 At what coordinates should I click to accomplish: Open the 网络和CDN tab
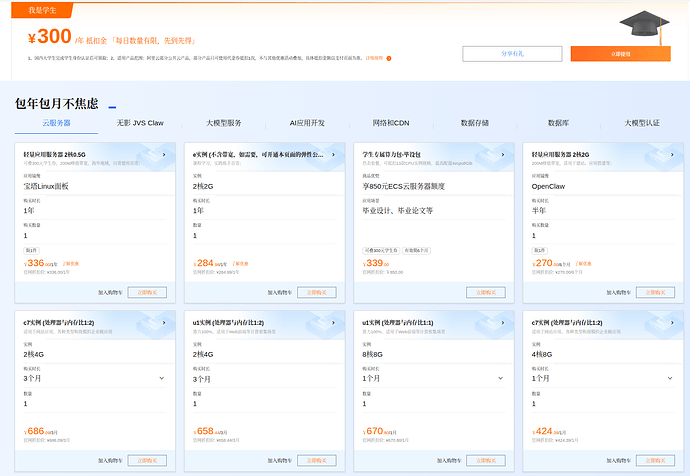[391, 123]
